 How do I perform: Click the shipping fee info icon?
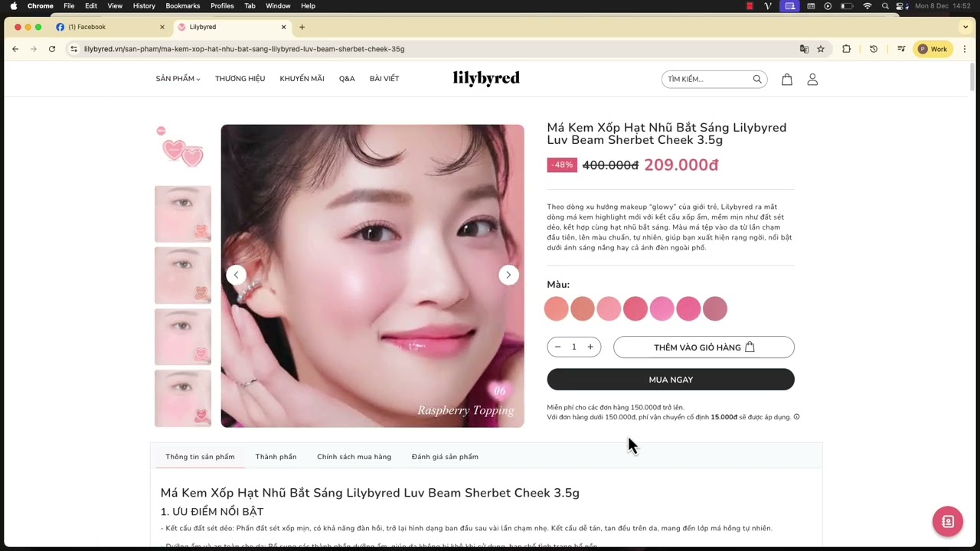(797, 417)
